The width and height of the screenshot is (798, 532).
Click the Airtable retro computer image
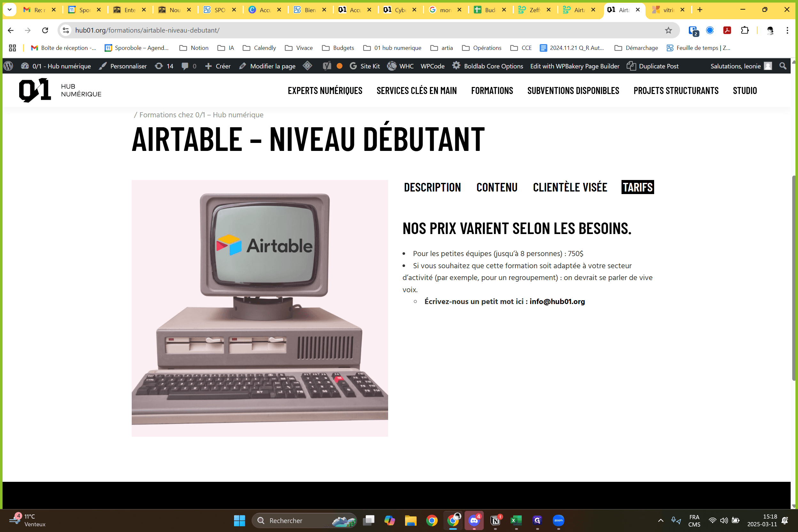click(260, 308)
